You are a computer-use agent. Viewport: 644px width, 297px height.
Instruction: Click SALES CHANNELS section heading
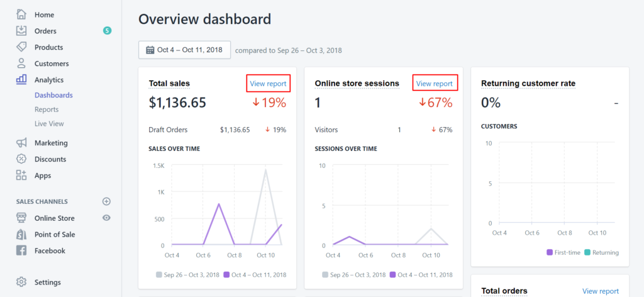pos(42,202)
